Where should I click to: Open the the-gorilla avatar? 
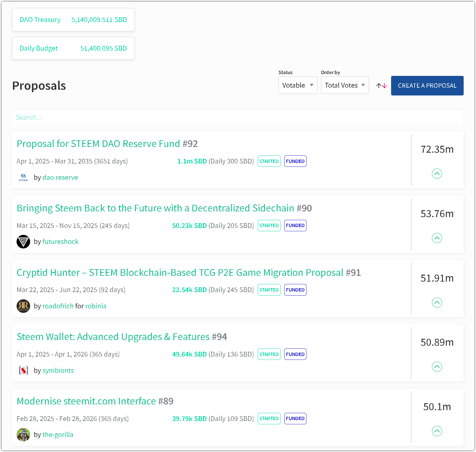click(23, 435)
